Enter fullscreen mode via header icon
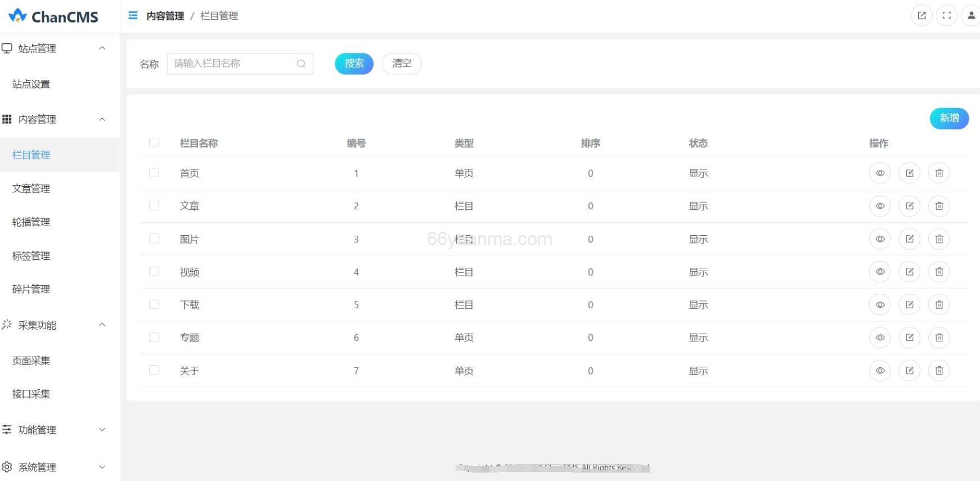980x481 pixels. pyautogui.click(x=946, y=16)
